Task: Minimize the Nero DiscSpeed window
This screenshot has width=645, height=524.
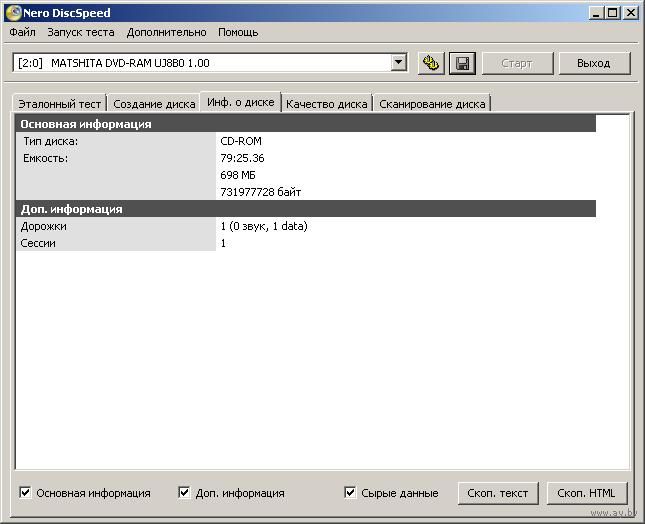Action: [x=596, y=13]
